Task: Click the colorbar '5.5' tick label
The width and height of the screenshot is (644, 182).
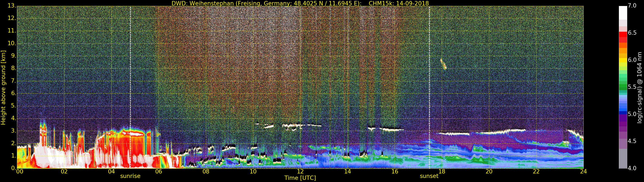Action: click(x=632, y=87)
